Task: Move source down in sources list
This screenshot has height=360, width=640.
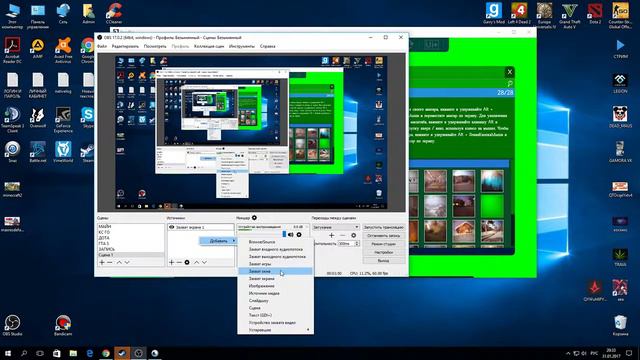Action: (204, 262)
